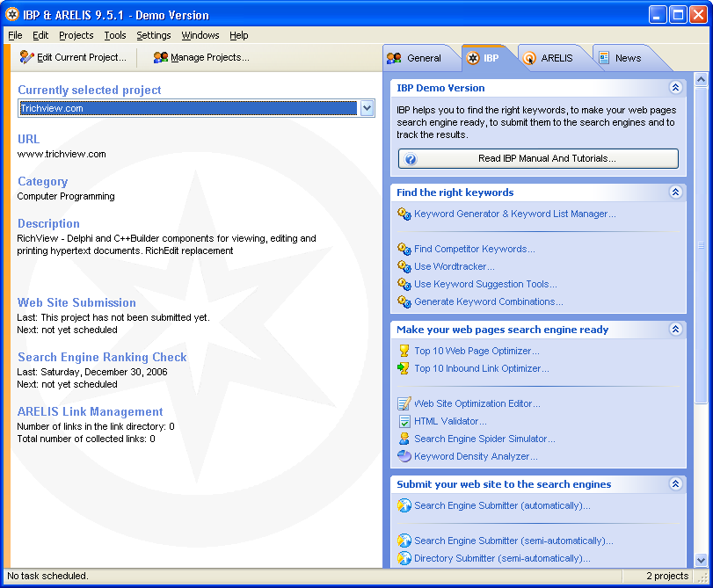713x588 pixels.
Task: Click the Search Engine Spider Simulator icon
Action: click(x=404, y=439)
